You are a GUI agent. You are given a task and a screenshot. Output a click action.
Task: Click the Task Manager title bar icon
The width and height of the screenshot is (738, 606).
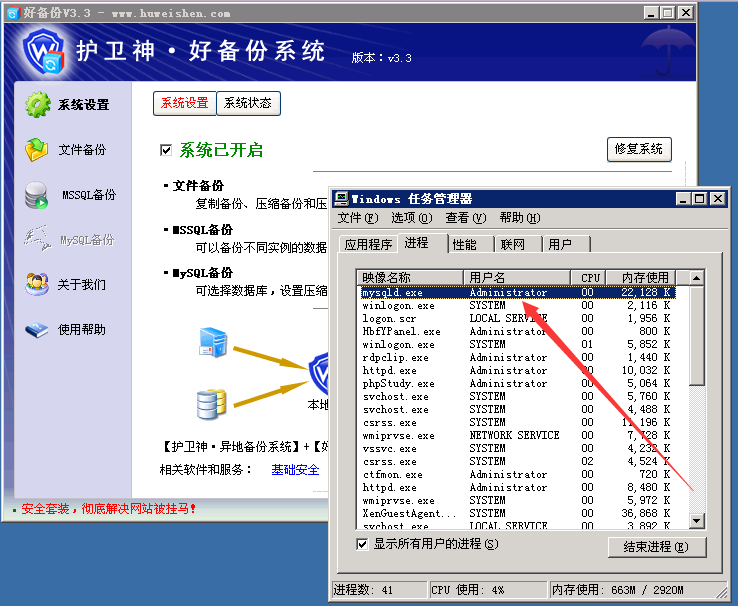(341, 199)
